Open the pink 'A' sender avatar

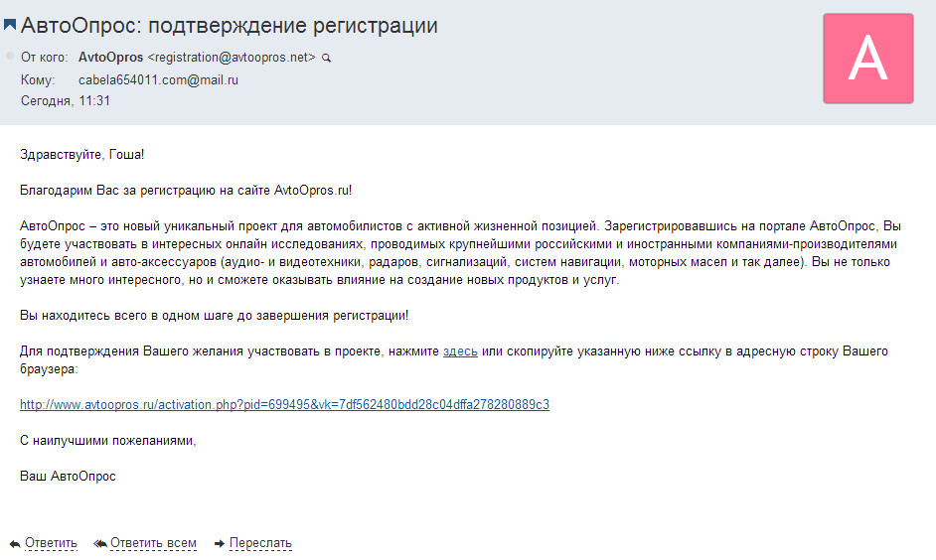click(868, 59)
